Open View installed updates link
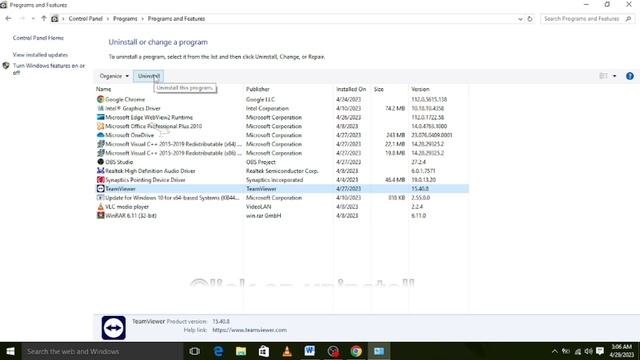The height and width of the screenshot is (360, 640). (x=40, y=55)
